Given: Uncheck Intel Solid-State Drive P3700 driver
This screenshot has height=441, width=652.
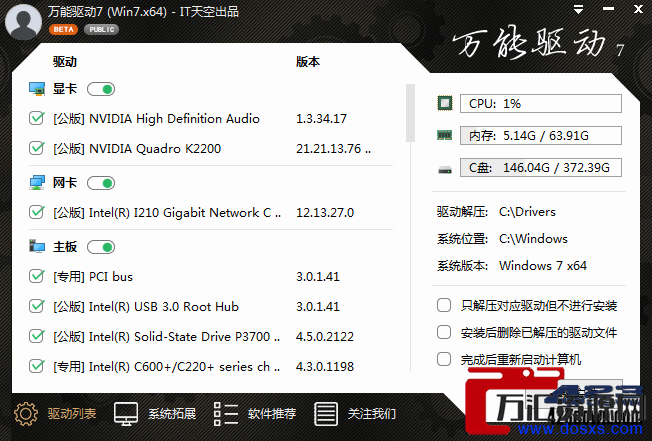Looking at the screenshot, I should pyautogui.click(x=37, y=336).
